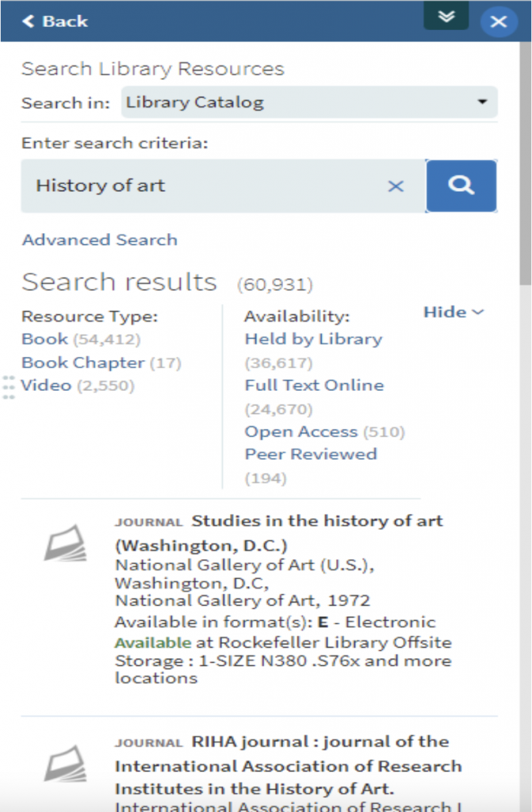This screenshot has height=812, width=532.
Task: Filter by Full Text Online availability
Action: pos(314,385)
